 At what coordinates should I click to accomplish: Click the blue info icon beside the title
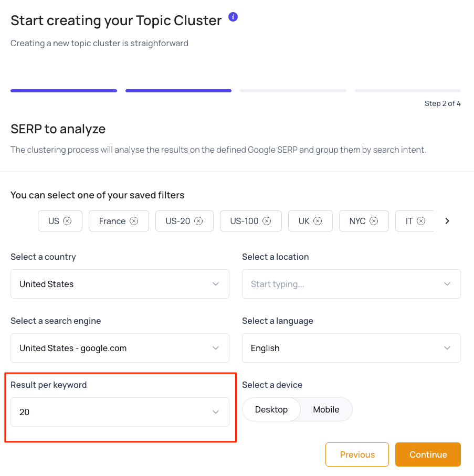[233, 17]
